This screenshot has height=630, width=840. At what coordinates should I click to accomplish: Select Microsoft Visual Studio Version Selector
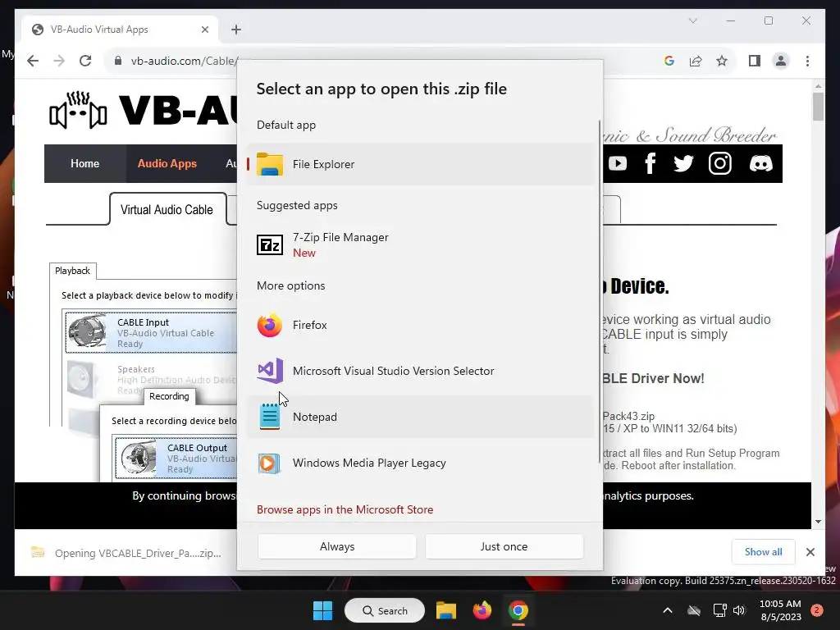420,371
